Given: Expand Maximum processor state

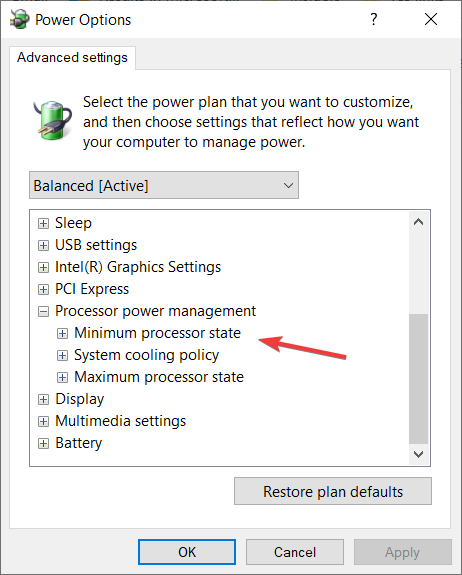Looking at the screenshot, I should pyautogui.click(x=62, y=377).
